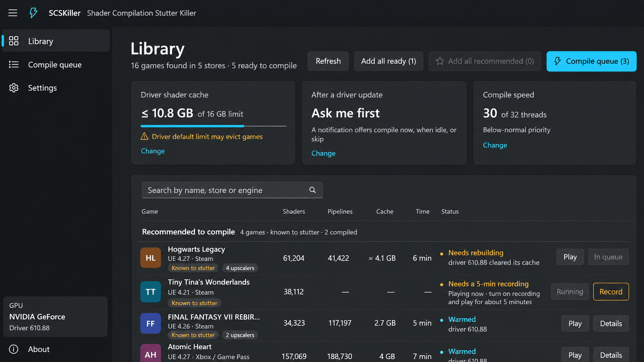Click the star icon on Add all recommended
This screenshot has height=362, width=644.
coord(440,61)
